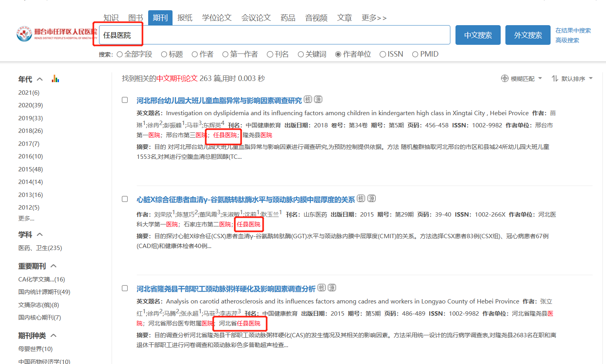606x364 pixels.
Task: Click the 源 badge on 河北省隆尧县 article
Action: [332, 288]
